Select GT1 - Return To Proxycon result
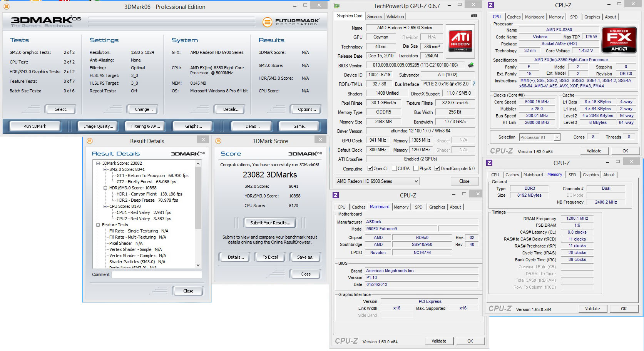This screenshot has height=351, width=644. tap(152, 175)
